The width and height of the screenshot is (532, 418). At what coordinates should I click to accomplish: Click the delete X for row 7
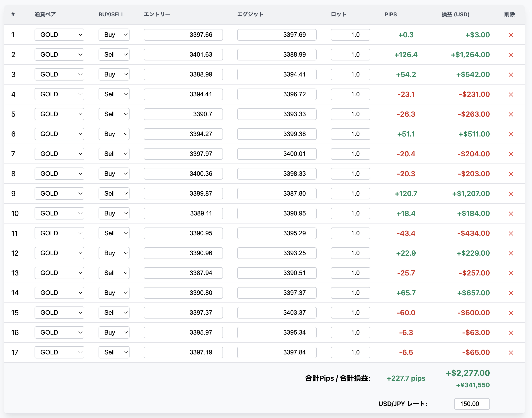tap(511, 154)
